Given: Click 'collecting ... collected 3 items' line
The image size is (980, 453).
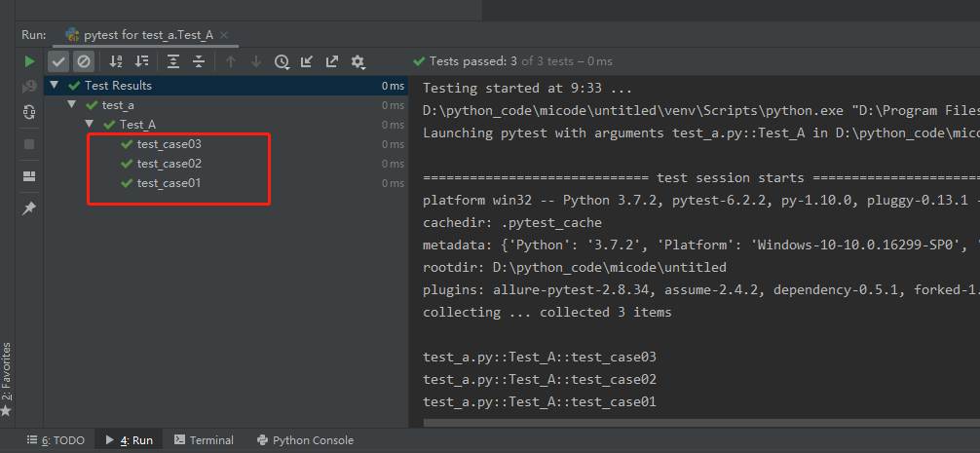Looking at the screenshot, I should point(547,313).
